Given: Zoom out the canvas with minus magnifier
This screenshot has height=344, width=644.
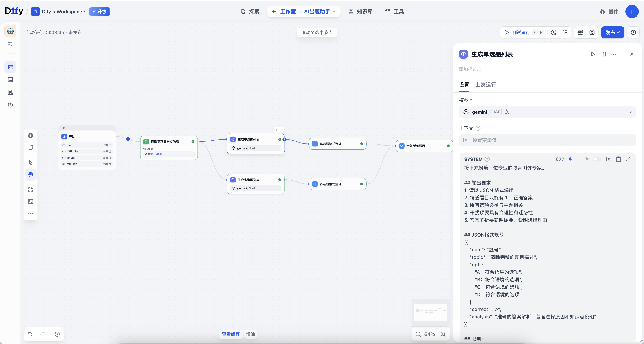Looking at the screenshot, I should pyautogui.click(x=418, y=334).
